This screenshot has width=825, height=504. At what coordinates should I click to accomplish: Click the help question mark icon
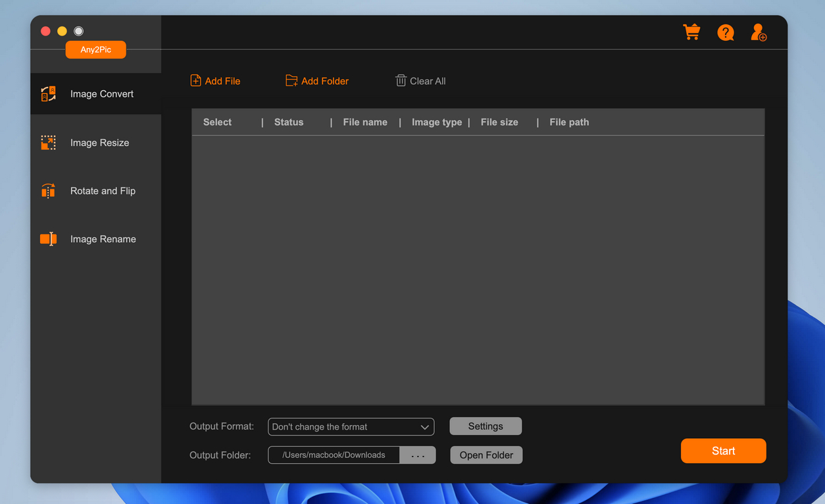726,32
